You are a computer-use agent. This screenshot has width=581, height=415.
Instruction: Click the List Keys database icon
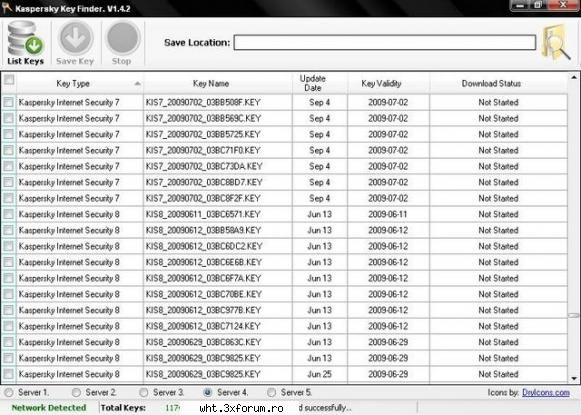pyautogui.click(x=25, y=38)
